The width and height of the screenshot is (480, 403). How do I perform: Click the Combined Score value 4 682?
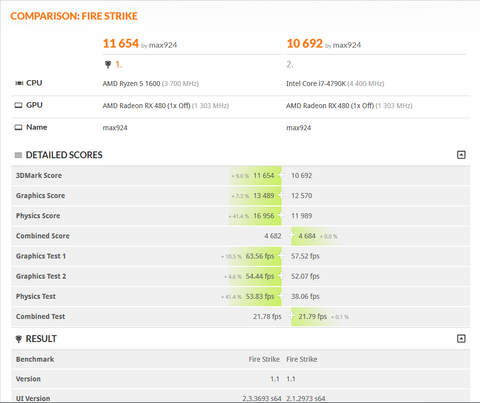[273, 236]
